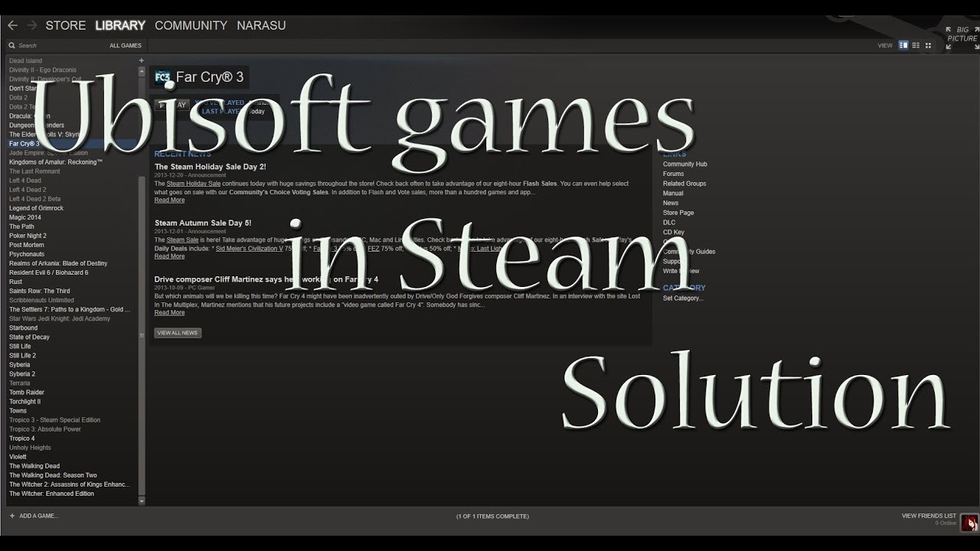Viewport: 980px width, 551px height.
Task: Click game list scrollbar down arrow
Action: 141,500
